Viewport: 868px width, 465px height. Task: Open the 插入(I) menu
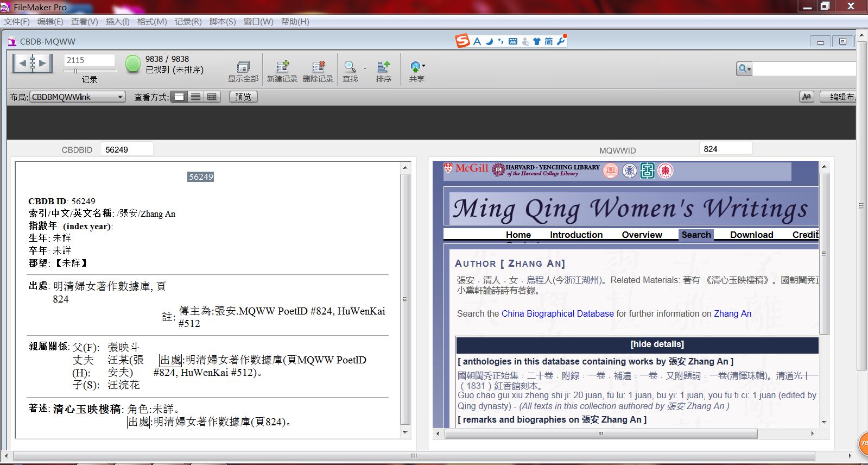tap(117, 22)
